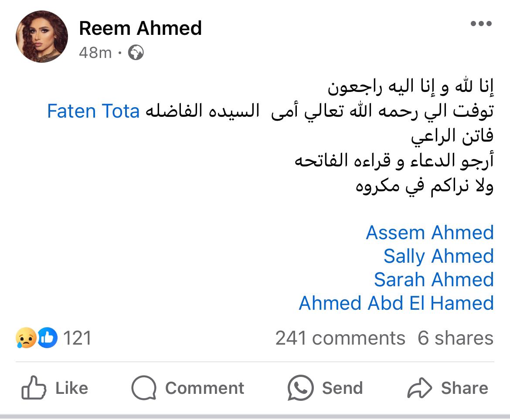Image resolution: width=510 pixels, height=420 pixels.
Task: Click the blue like reaction badge
Action: tap(48, 338)
